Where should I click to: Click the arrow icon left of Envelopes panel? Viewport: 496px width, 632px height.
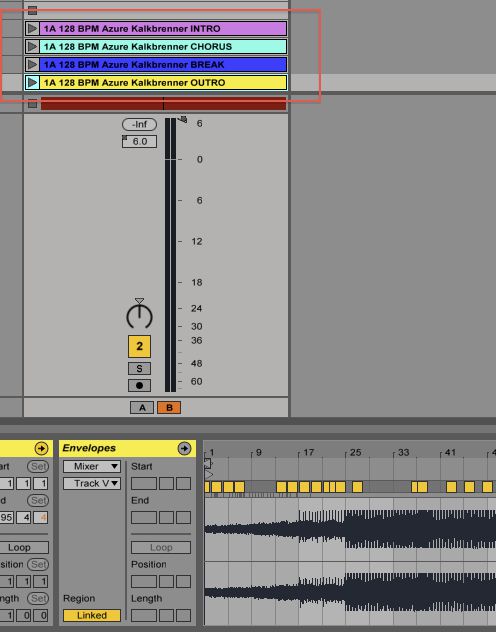[41, 448]
